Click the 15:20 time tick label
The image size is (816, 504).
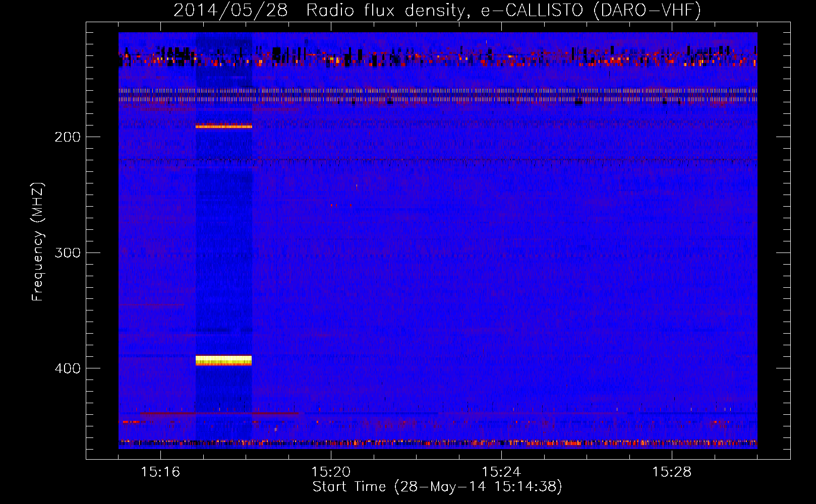click(x=331, y=472)
